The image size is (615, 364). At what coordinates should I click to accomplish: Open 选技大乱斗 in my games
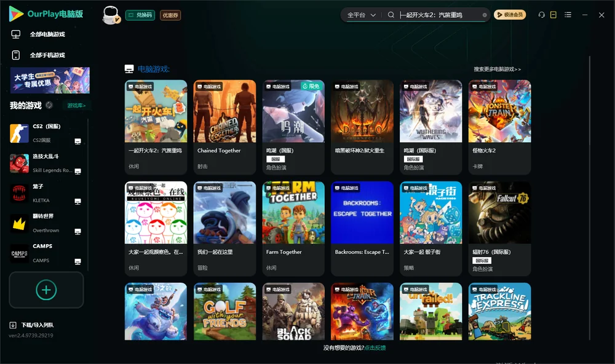[x=46, y=163]
